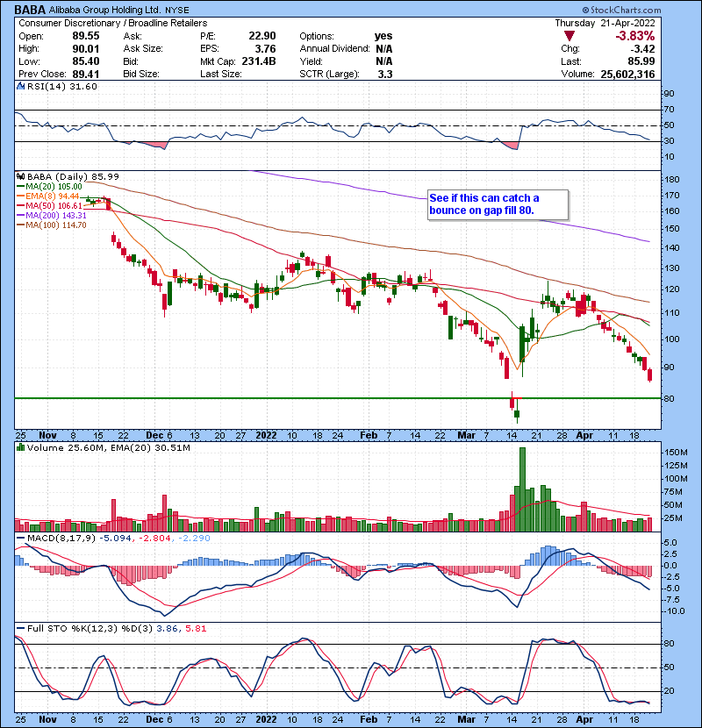Click the tallest green volume bar near 150M
The width and height of the screenshot is (702, 728).
click(522, 489)
